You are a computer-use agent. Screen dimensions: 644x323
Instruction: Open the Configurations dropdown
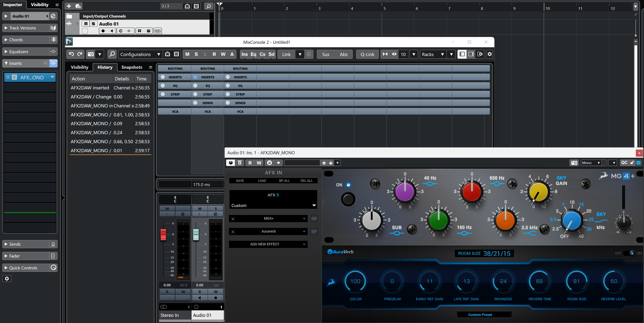[x=140, y=54]
